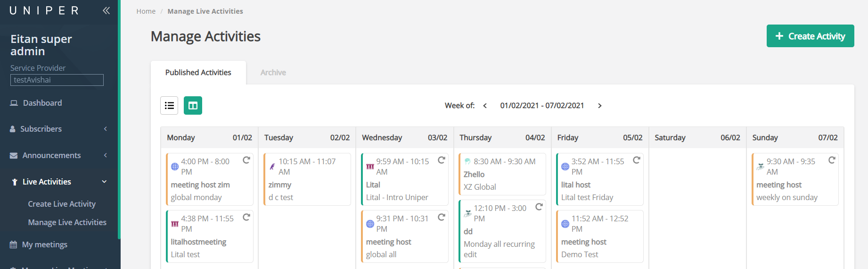Image resolution: width=868 pixels, height=269 pixels.
Task: Click the Service Provider input field
Action: (x=57, y=80)
